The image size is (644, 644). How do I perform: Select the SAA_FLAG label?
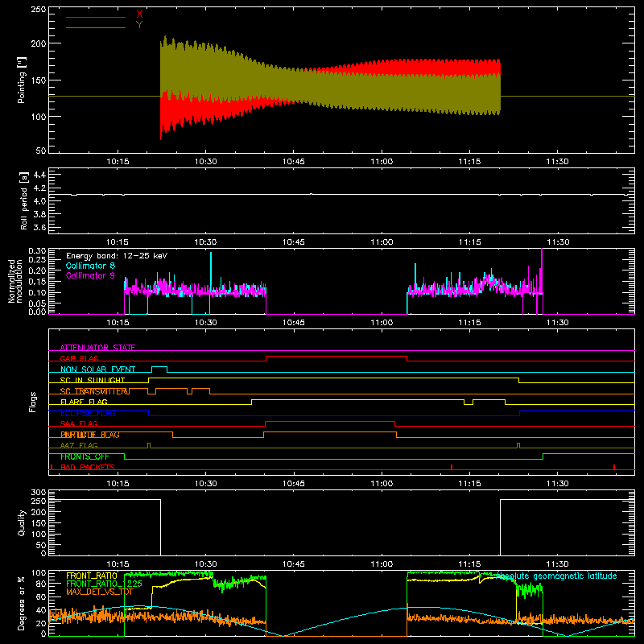[79, 424]
